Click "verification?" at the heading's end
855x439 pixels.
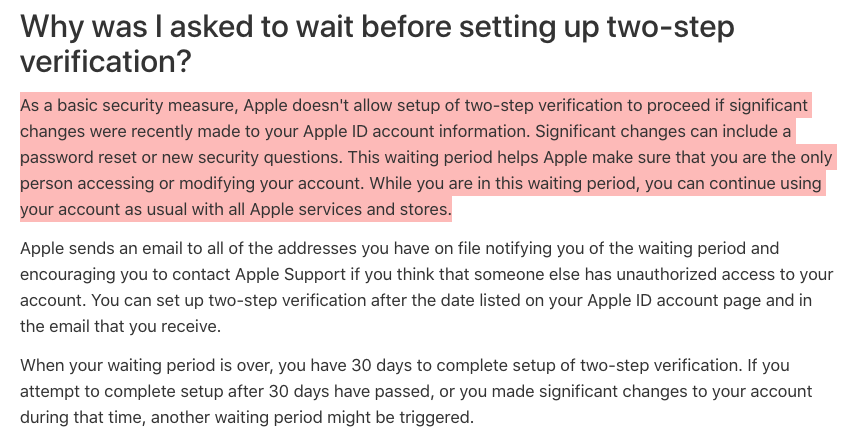[105, 64]
